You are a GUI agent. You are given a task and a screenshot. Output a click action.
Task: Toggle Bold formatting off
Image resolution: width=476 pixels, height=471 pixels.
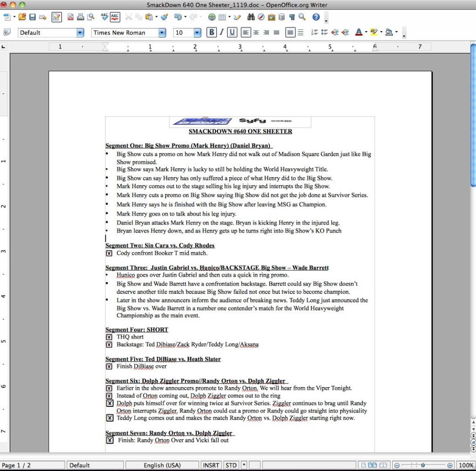click(212, 33)
